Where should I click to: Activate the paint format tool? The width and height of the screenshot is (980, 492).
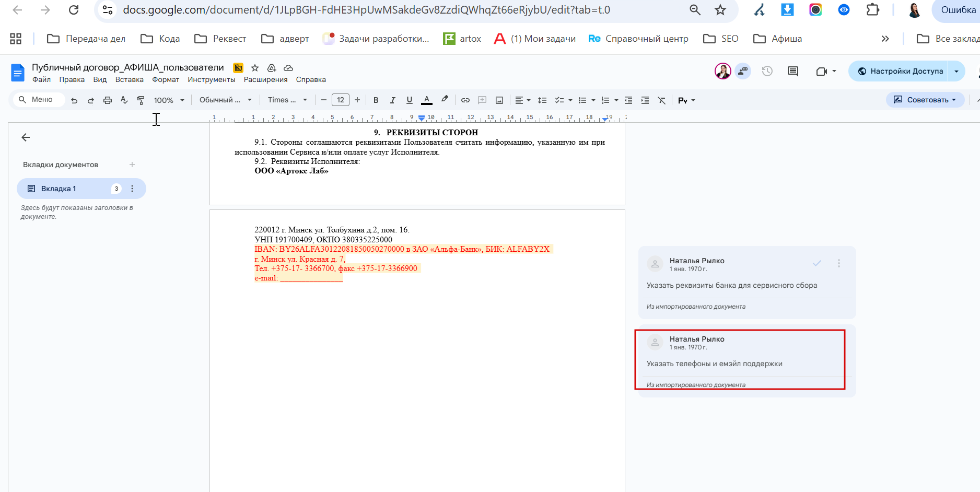[141, 100]
